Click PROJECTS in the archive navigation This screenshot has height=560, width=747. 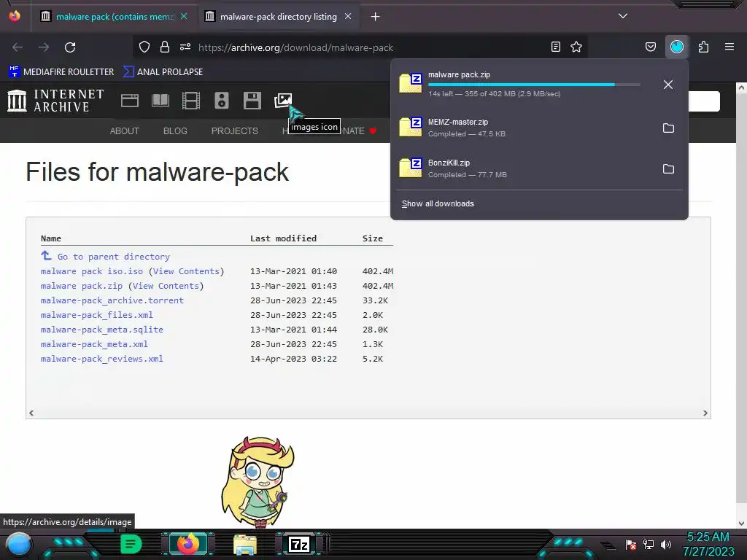[234, 131]
